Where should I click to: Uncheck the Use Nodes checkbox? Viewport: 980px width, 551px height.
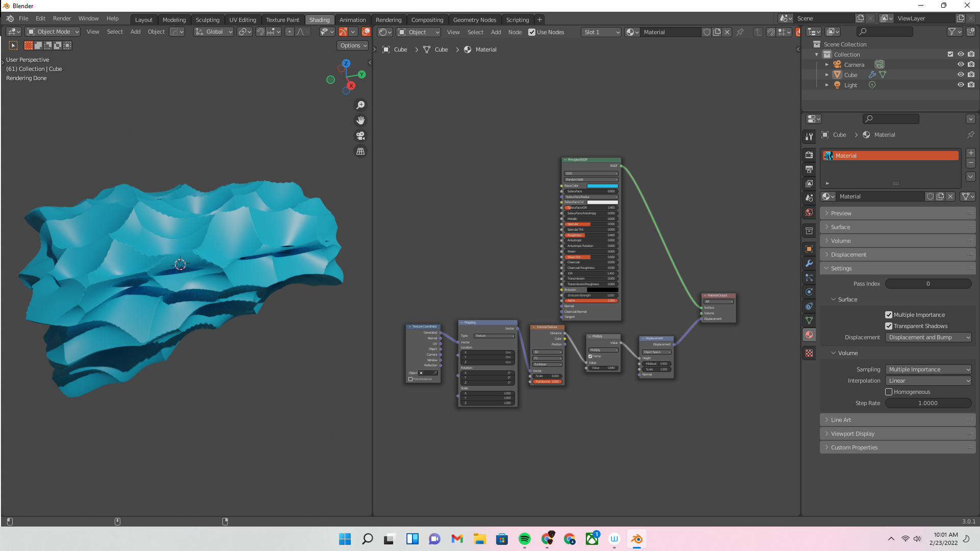click(532, 32)
